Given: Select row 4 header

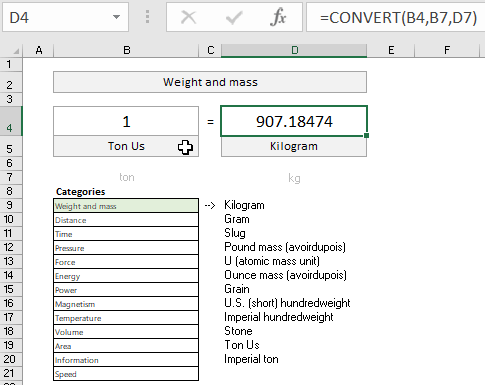Looking at the screenshot, I should point(11,121).
